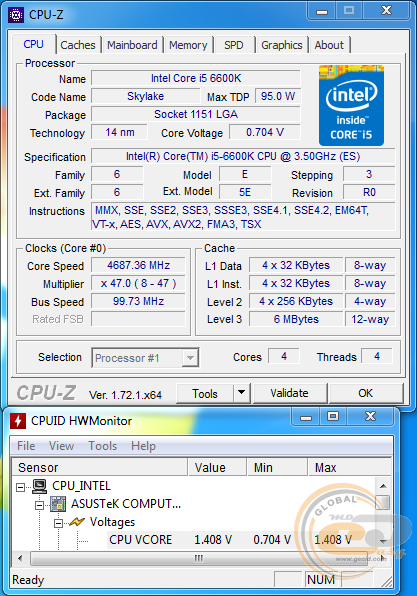Open the Help menu in HWMonitor
Viewport: 417px width, 596px height.
tap(143, 445)
